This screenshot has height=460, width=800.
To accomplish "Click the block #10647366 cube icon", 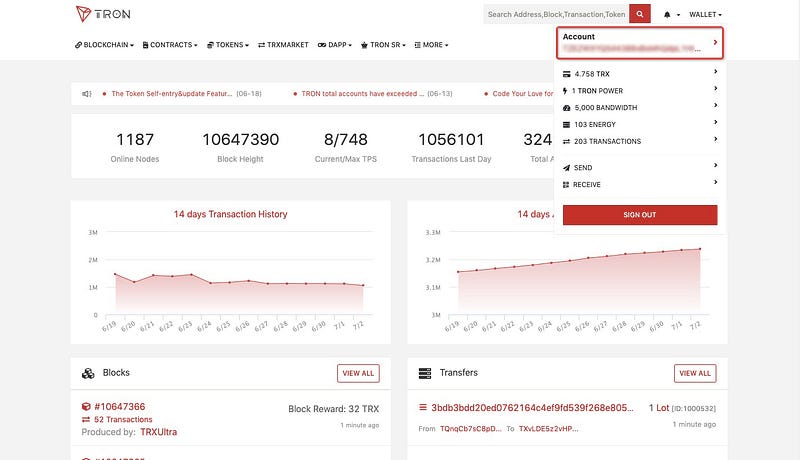I will point(86,406).
